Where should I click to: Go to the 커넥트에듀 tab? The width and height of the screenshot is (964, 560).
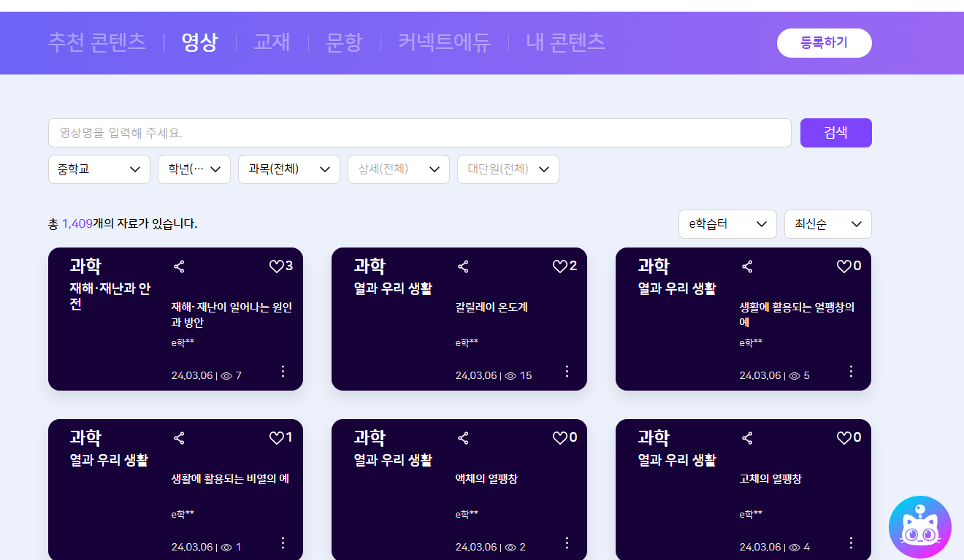pyautogui.click(x=444, y=42)
